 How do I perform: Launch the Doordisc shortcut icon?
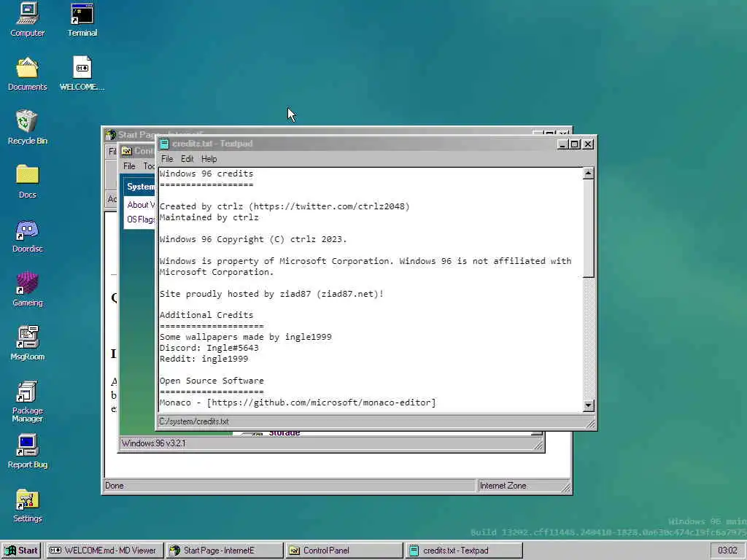click(x=27, y=236)
